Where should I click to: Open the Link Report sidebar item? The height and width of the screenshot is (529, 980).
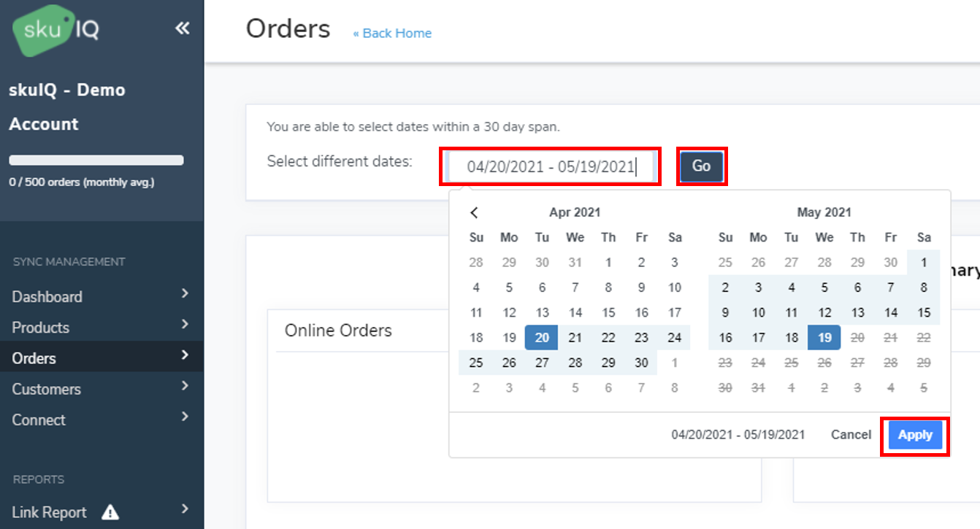coord(49,512)
